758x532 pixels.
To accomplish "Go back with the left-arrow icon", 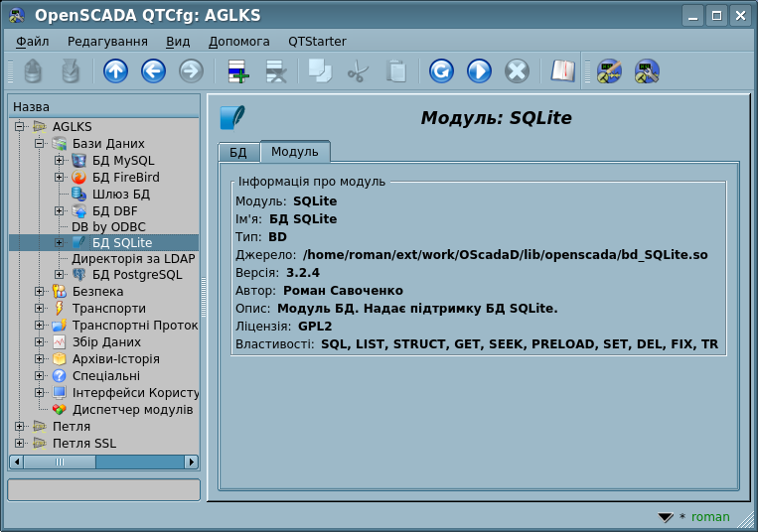I will point(153,71).
